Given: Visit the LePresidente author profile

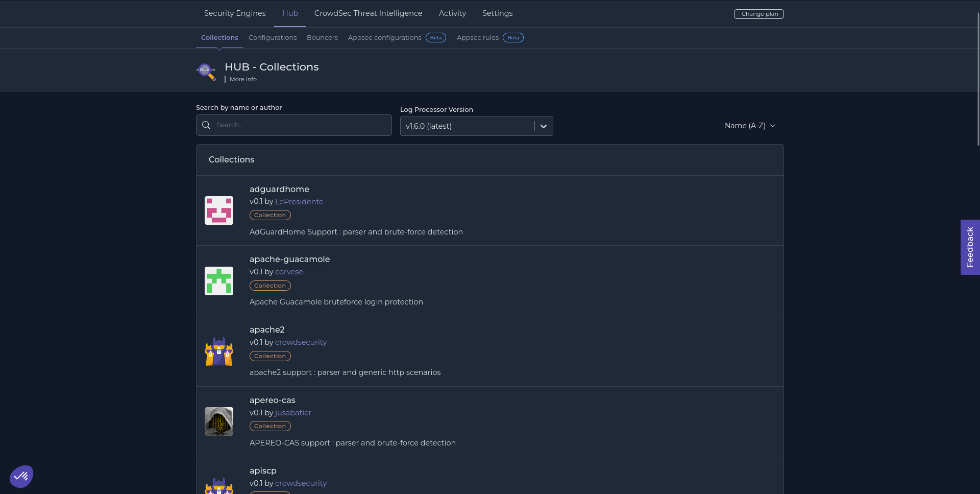Looking at the screenshot, I should coord(299,201).
